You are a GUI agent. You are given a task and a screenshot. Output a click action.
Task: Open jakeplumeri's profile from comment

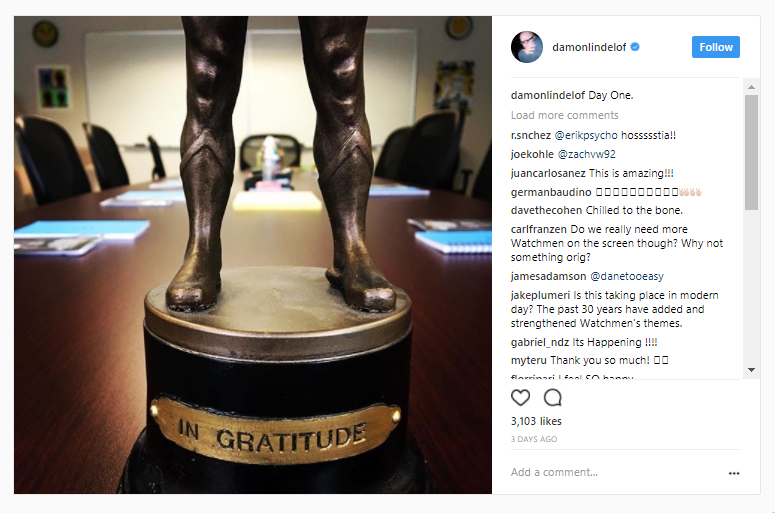tap(540, 295)
